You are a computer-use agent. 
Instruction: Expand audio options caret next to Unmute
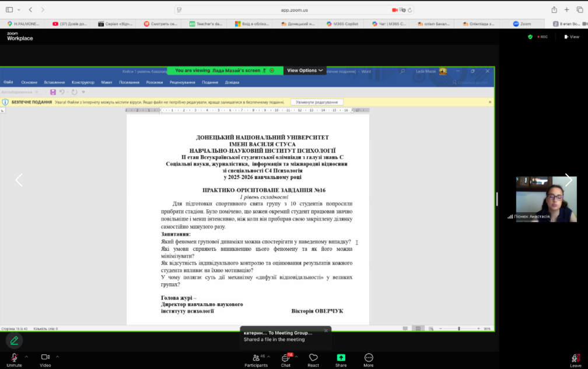point(26,357)
